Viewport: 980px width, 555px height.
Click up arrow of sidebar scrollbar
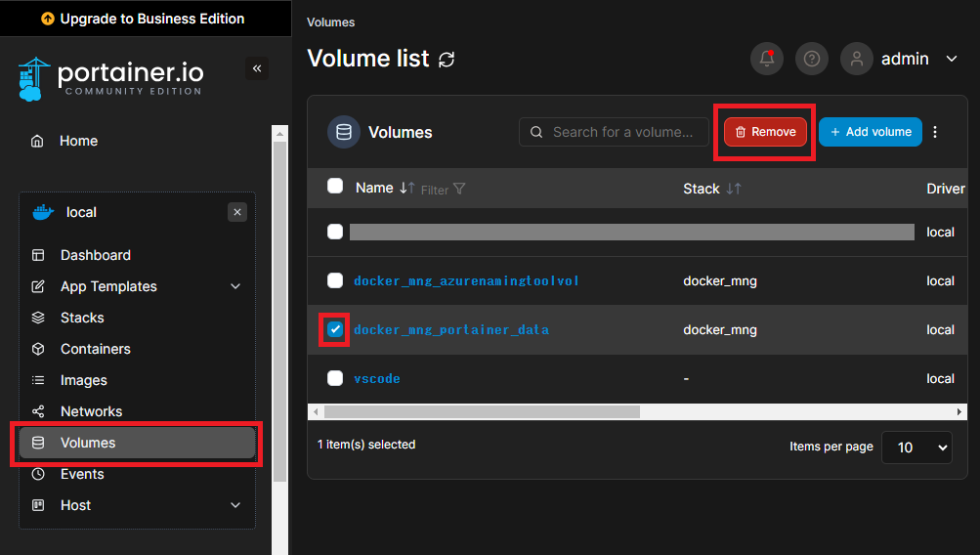click(279, 134)
